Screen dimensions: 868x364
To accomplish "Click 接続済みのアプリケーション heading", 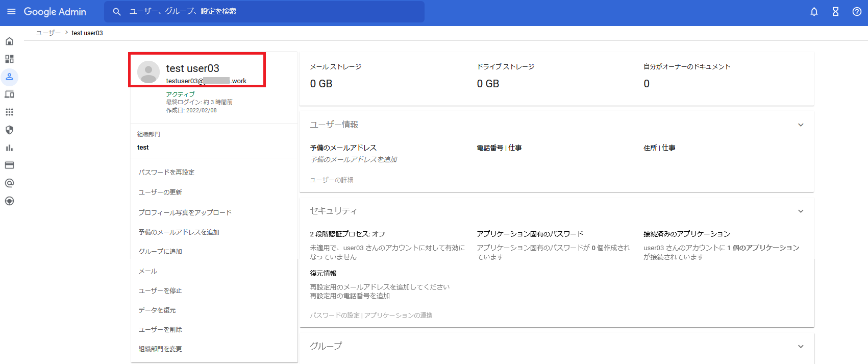I will [687, 234].
